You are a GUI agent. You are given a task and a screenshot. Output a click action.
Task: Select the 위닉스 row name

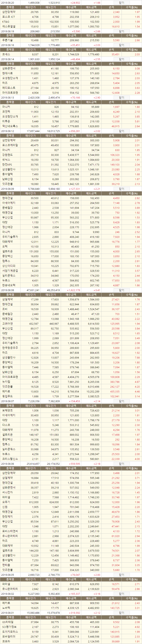6,159
